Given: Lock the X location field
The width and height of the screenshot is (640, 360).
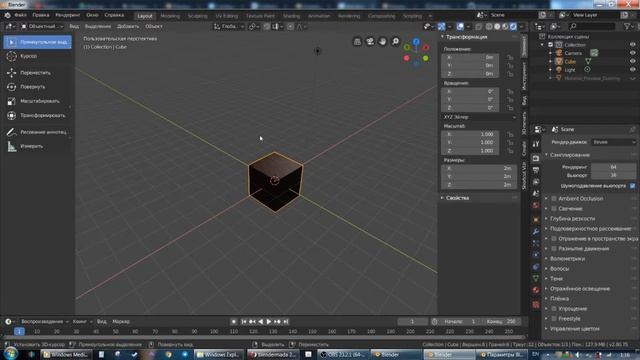Looking at the screenshot, I should [510, 58].
